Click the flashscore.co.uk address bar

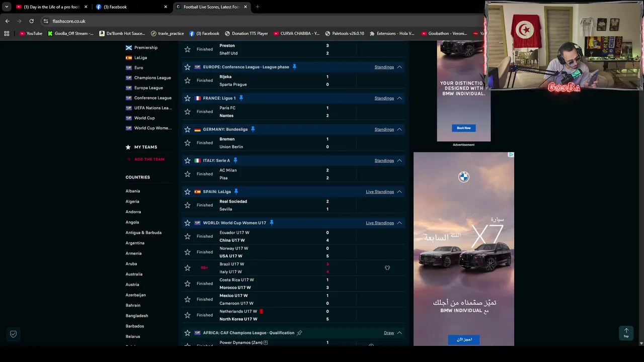pos(262,21)
